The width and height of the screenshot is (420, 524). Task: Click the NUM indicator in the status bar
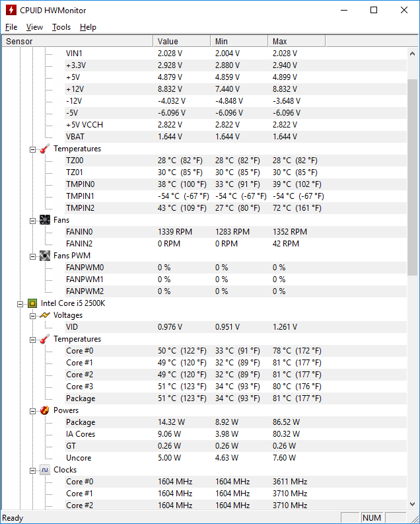coord(372,517)
